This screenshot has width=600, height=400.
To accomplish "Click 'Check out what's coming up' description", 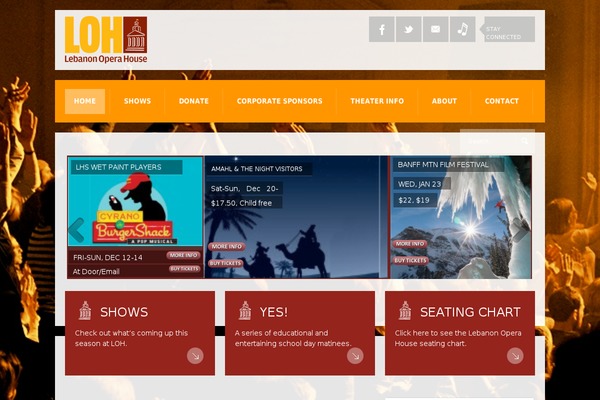I will pyautogui.click(x=131, y=338).
